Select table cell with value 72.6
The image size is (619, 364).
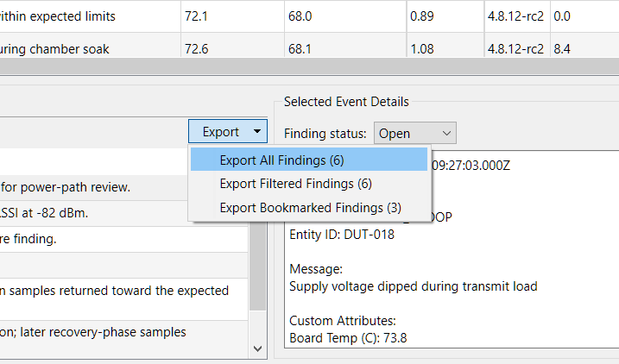pyautogui.click(x=232, y=46)
